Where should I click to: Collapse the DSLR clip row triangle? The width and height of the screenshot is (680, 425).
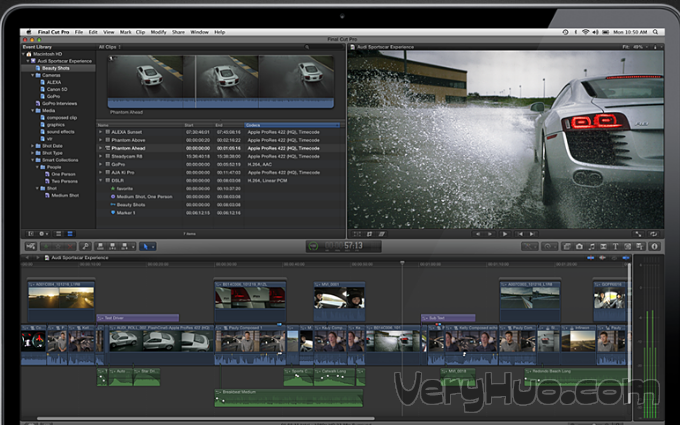click(x=101, y=180)
